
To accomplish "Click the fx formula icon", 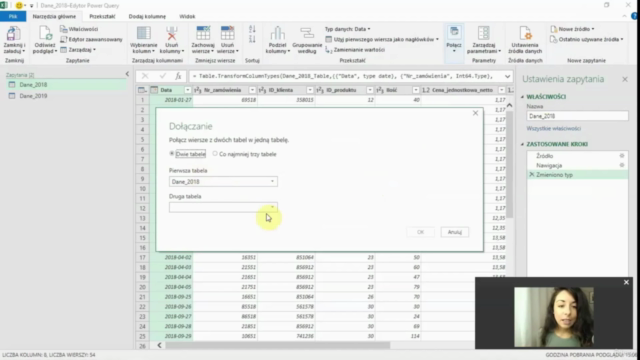I will [178, 76].
